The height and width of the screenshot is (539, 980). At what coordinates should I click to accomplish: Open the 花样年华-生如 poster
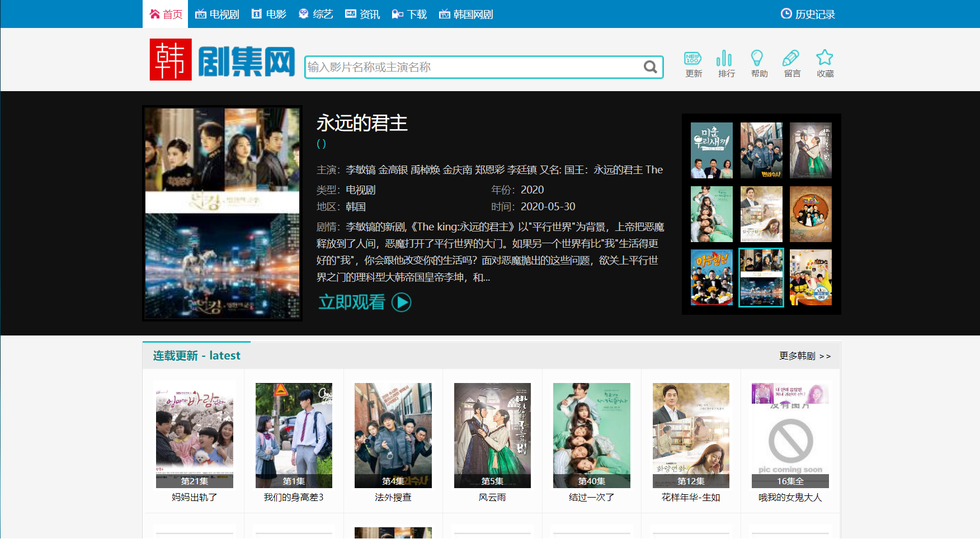[691, 436]
